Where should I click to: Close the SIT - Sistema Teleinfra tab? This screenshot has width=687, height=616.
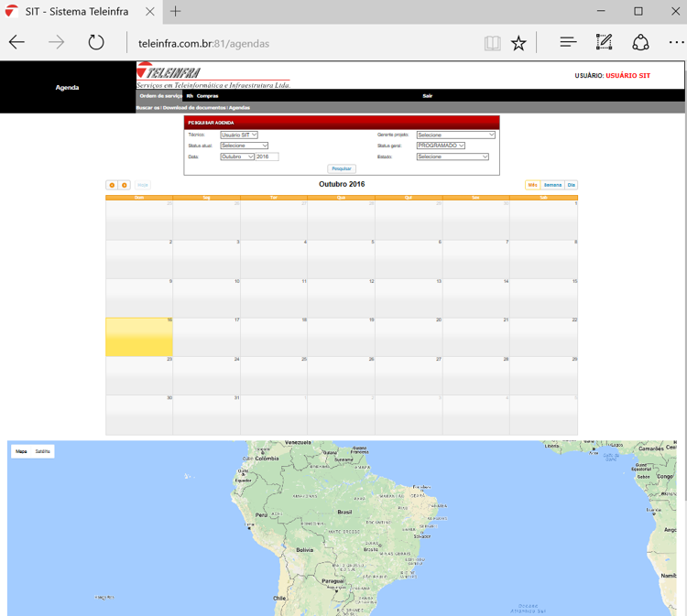pyautogui.click(x=150, y=12)
